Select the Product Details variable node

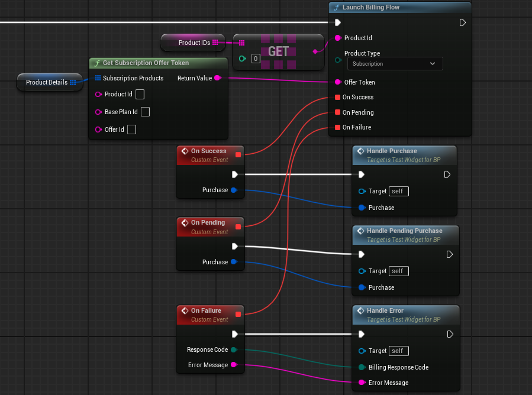click(46, 82)
